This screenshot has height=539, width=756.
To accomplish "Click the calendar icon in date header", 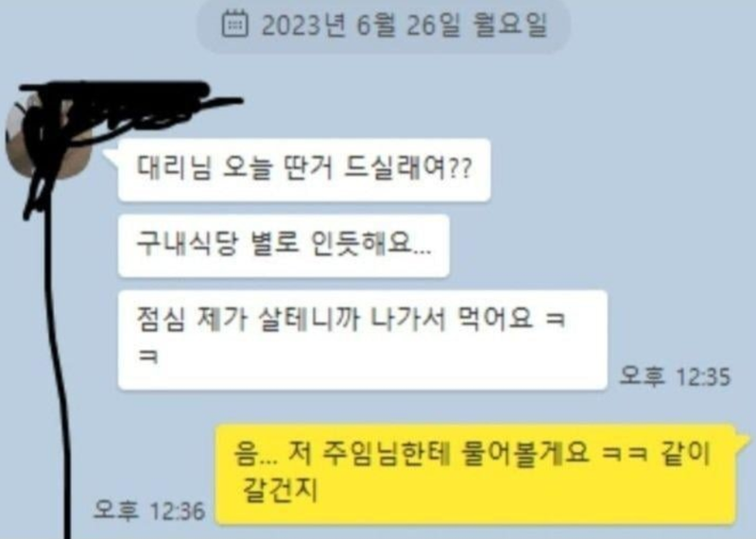I will (234, 25).
